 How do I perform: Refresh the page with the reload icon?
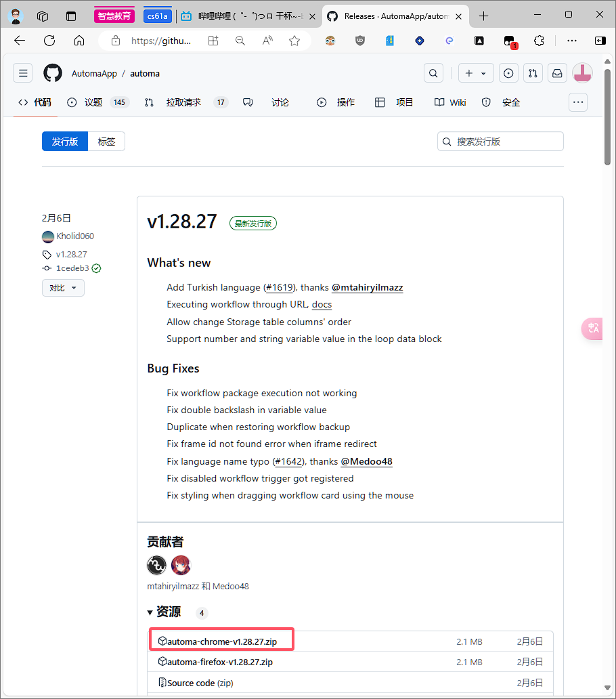pyautogui.click(x=49, y=41)
